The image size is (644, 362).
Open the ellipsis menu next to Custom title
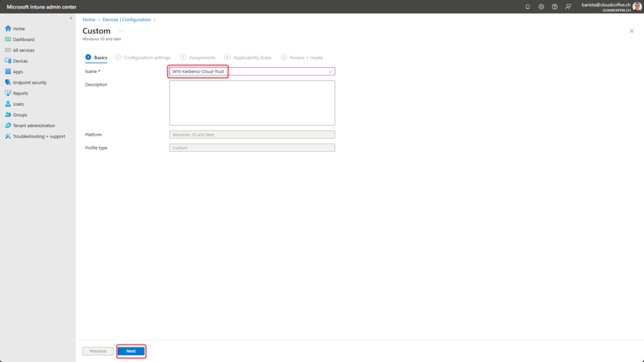click(x=120, y=31)
